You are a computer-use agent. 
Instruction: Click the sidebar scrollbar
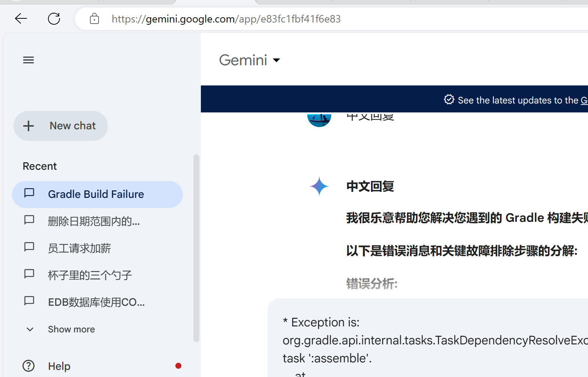coord(196,248)
